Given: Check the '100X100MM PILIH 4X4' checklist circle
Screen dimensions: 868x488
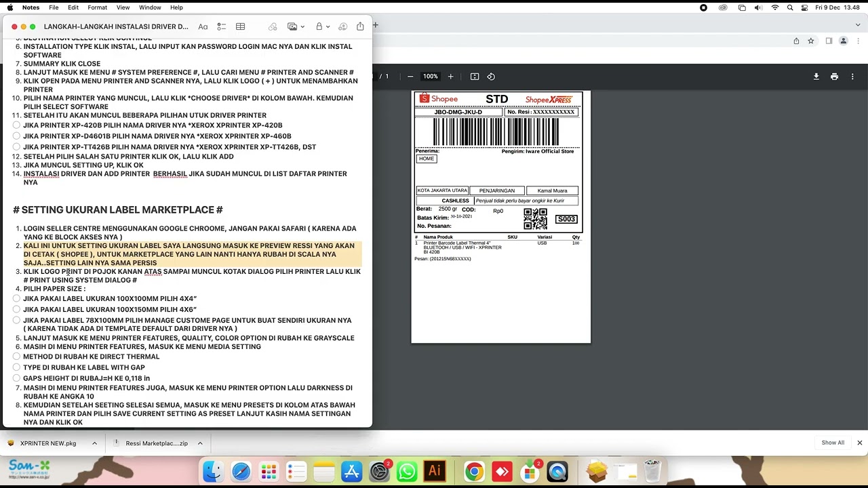Looking at the screenshot, I should [16, 298].
